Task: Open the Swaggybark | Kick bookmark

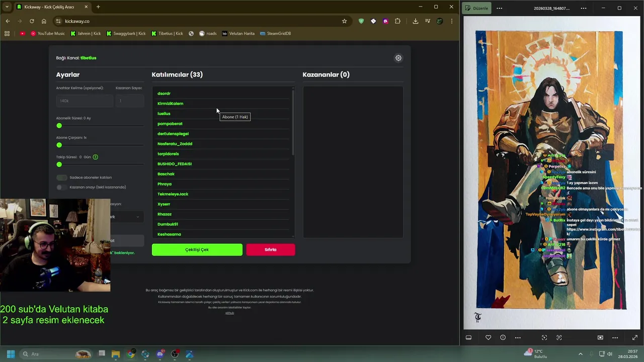Action: pos(126,34)
